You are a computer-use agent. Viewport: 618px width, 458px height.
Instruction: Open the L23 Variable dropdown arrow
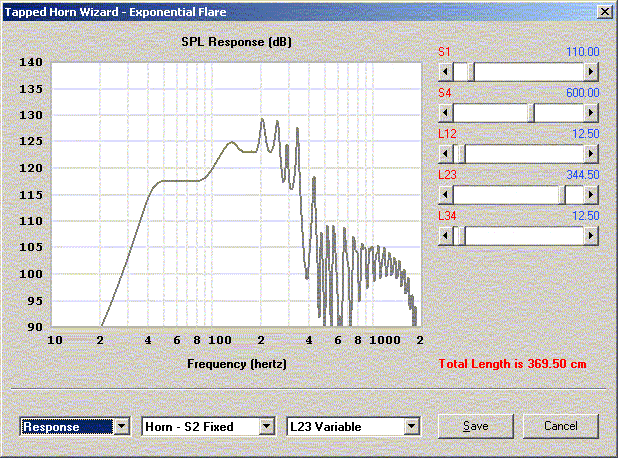(x=411, y=426)
